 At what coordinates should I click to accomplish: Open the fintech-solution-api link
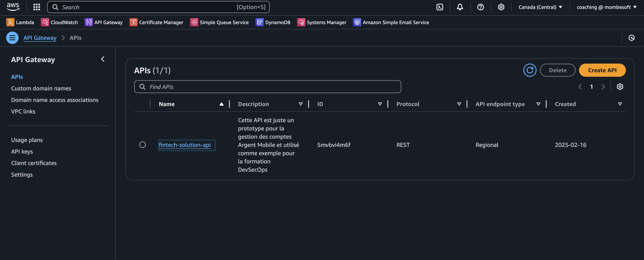184,145
